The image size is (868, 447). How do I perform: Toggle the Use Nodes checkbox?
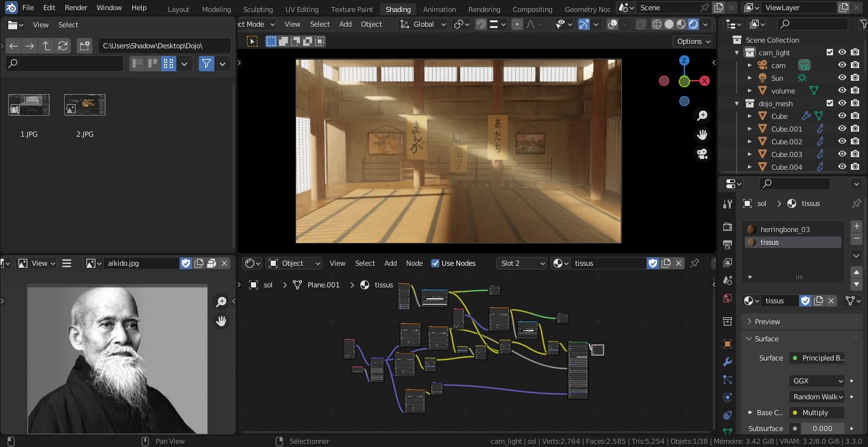[x=435, y=263]
